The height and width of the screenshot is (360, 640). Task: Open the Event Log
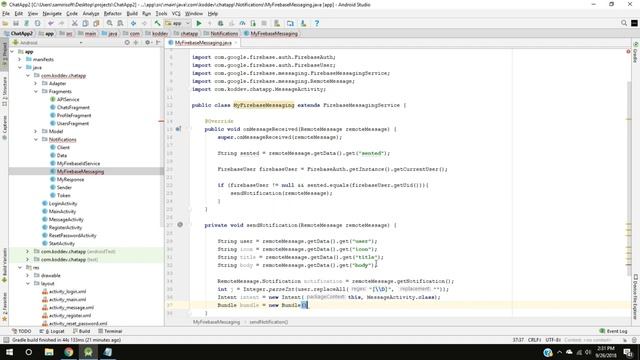point(613,331)
